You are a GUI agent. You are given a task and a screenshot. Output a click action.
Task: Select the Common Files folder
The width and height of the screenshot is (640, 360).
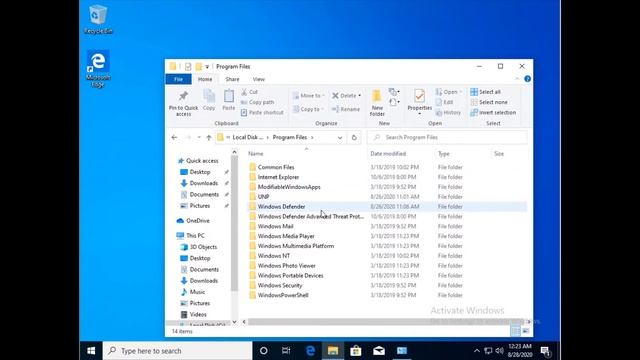click(276, 167)
